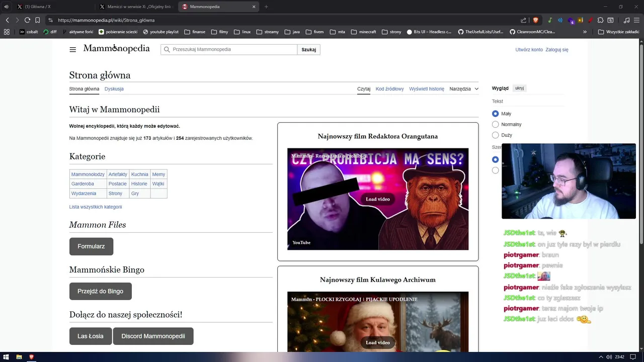Load the Czy Prohibicja Ma Sens video
Screen dimensions: 644x362
pyautogui.click(x=378, y=199)
